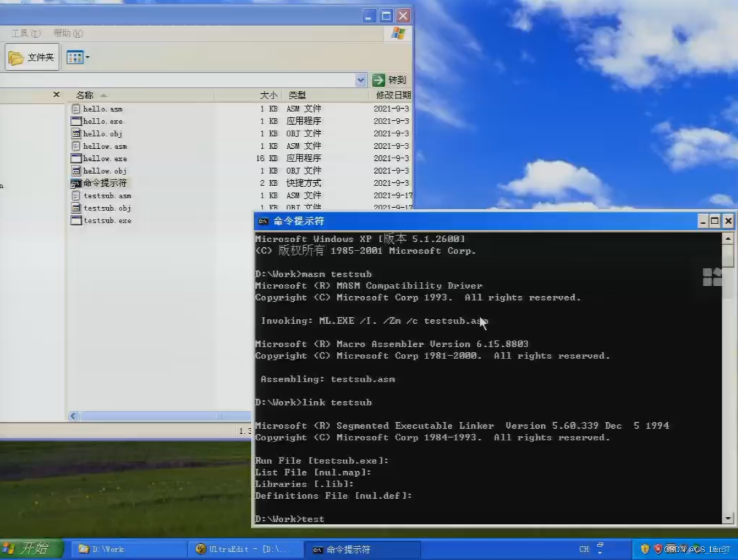Select the testsub.exe application icon
Screen dimensions: 738x560
coord(76,220)
